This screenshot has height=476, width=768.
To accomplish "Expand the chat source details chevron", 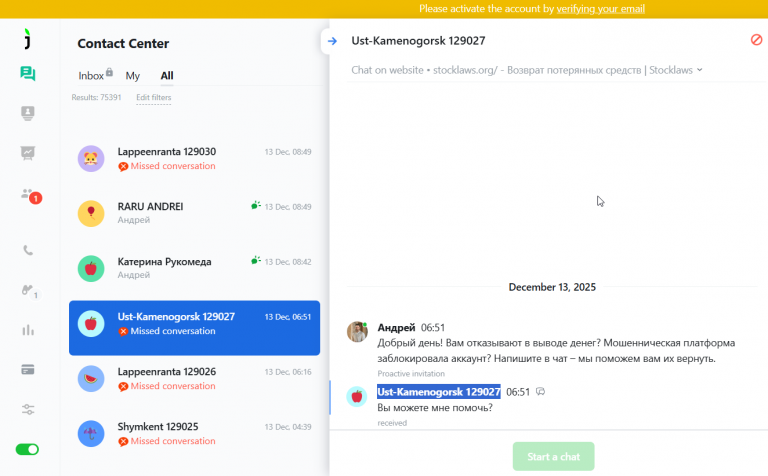I will click(x=699, y=70).
